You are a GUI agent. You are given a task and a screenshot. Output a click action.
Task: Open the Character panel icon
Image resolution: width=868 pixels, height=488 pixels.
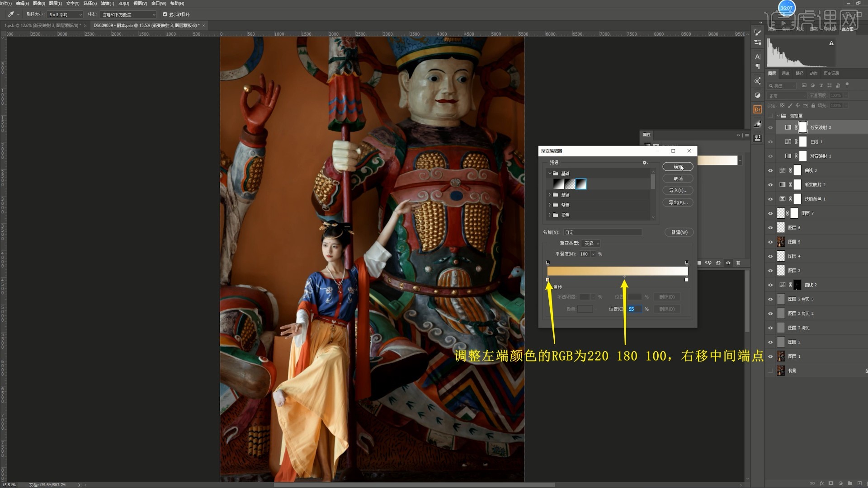pyautogui.click(x=758, y=56)
